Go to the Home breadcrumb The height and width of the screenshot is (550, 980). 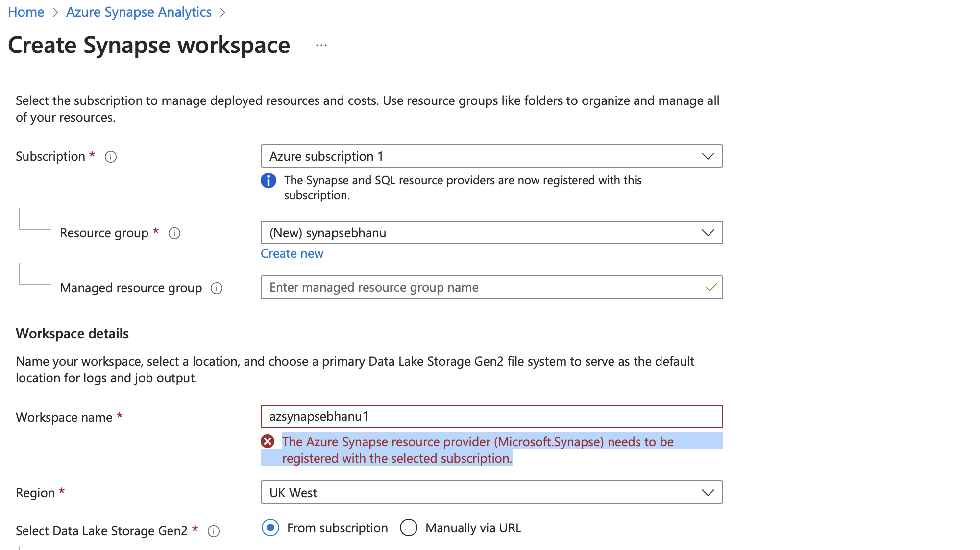[26, 12]
